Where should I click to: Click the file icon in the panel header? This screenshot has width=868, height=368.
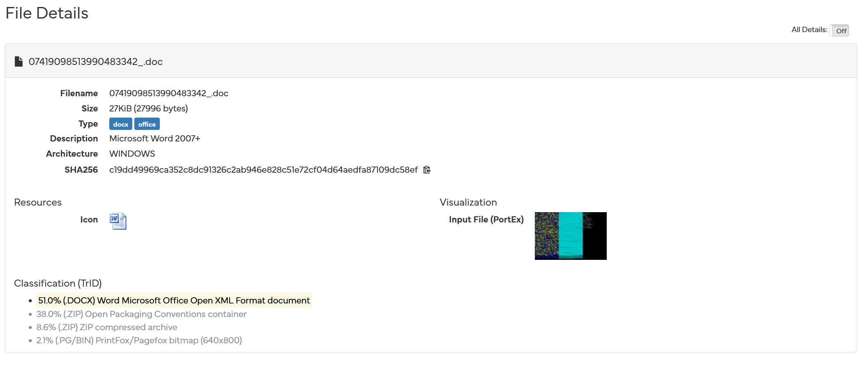point(18,62)
